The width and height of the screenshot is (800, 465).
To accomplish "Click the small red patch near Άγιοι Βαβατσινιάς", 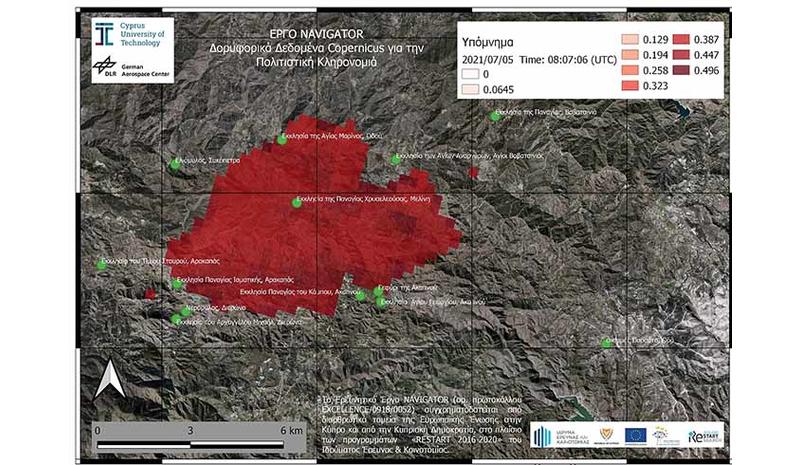I will pyautogui.click(x=473, y=173).
